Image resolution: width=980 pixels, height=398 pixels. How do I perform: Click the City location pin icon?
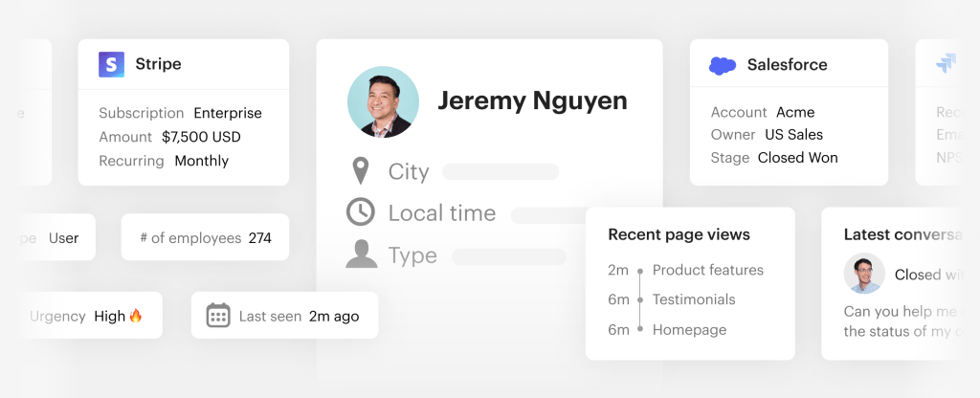pos(361,172)
